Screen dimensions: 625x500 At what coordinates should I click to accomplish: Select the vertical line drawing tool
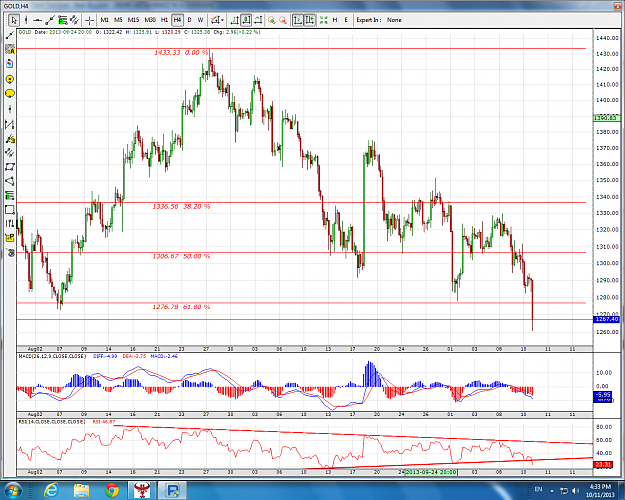26,20
